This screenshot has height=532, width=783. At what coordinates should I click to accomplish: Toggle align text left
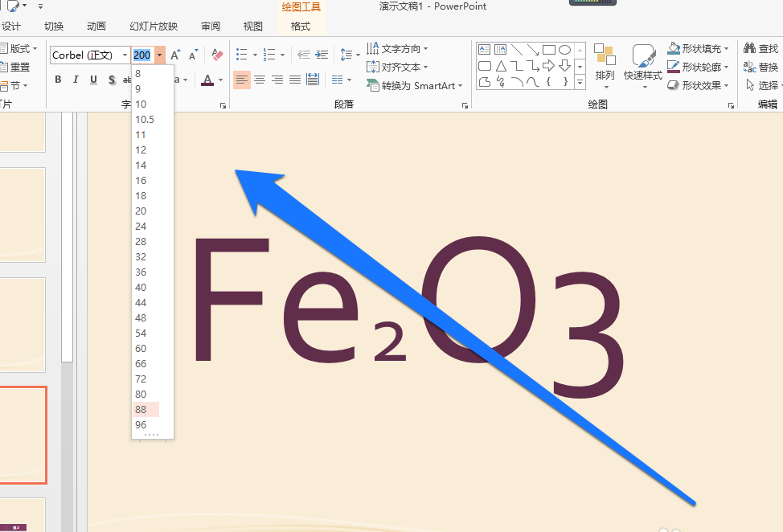tap(242, 80)
